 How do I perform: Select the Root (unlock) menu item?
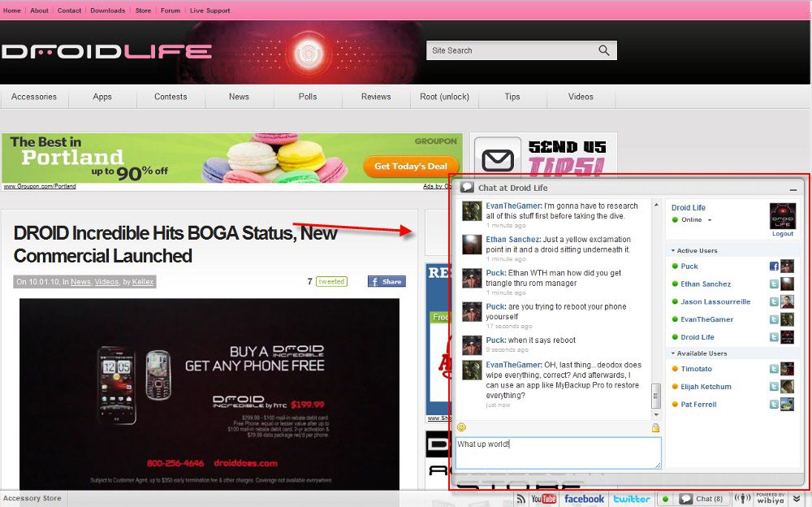coord(444,97)
